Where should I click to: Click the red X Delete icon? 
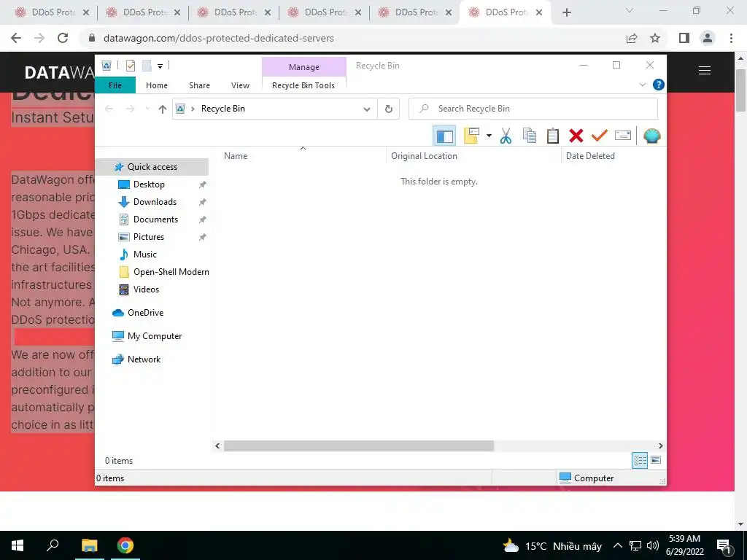click(576, 136)
